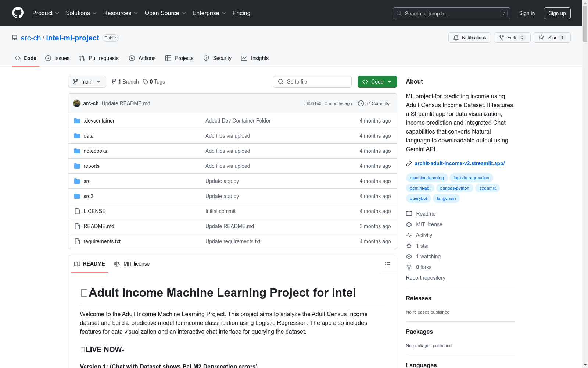Click the .devcontainer folder icon
588x368 pixels.
pos(77,121)
